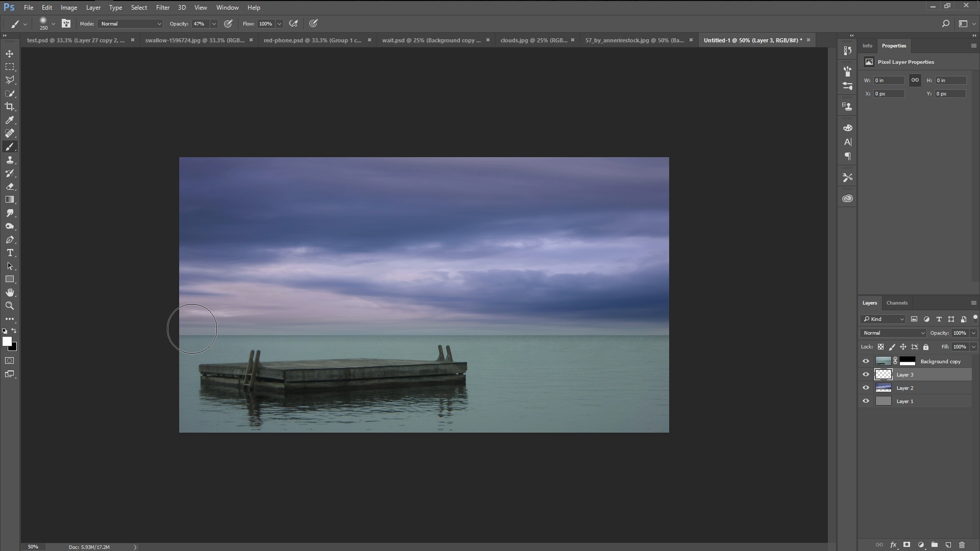
Task: Open the Select menu
Action: coord(139,8)
